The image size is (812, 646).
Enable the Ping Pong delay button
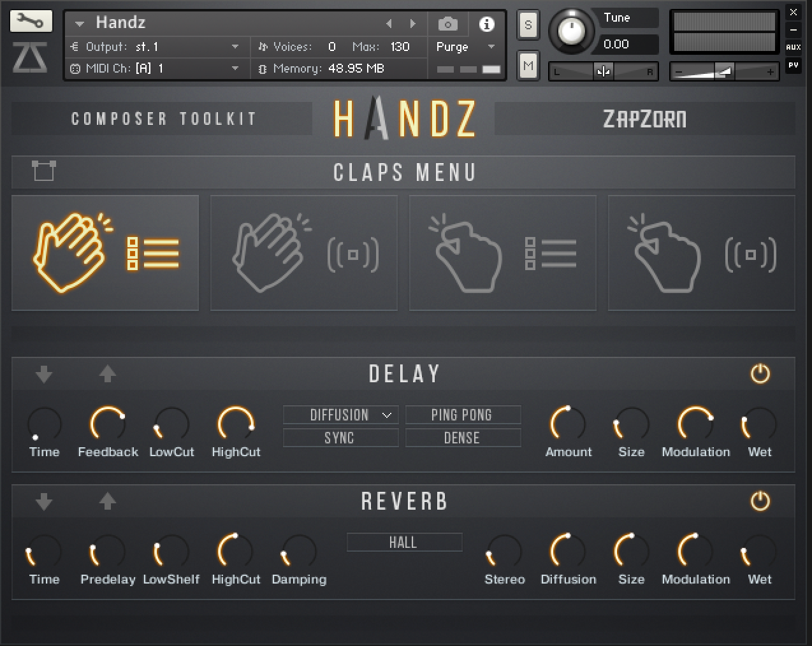pyautogui.click(x=463, y=415)
